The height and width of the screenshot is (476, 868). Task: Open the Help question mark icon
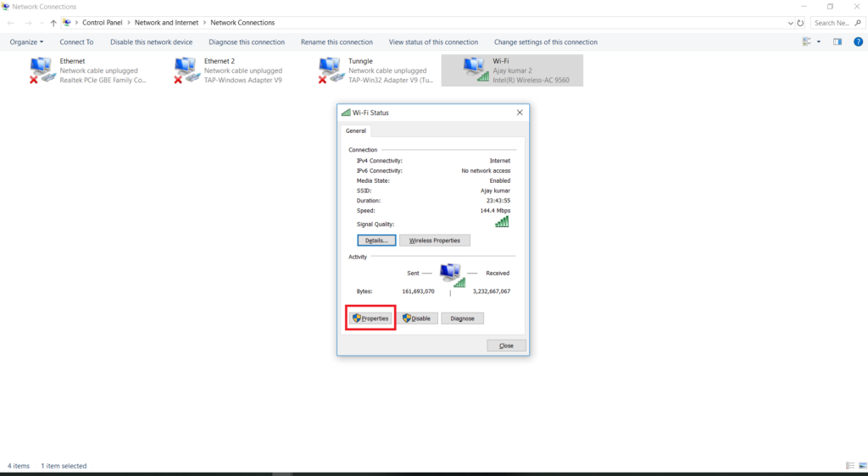[x=858, y=42]
